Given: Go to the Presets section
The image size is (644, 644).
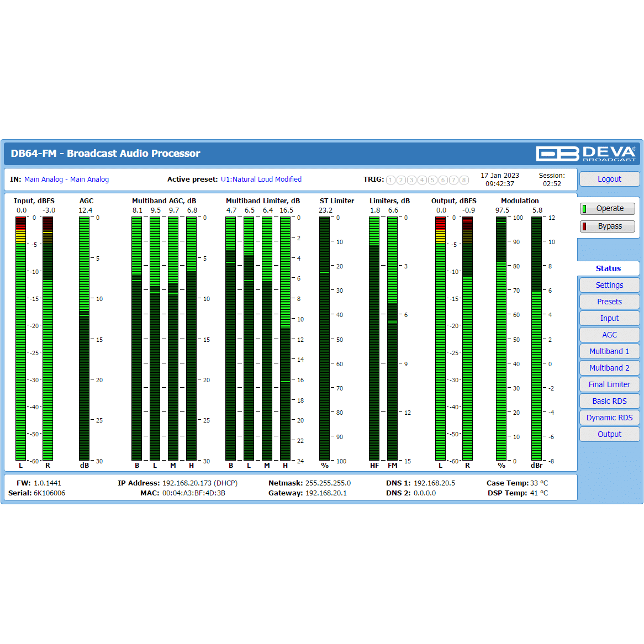Looking at the screenshot, I should 609,302.
